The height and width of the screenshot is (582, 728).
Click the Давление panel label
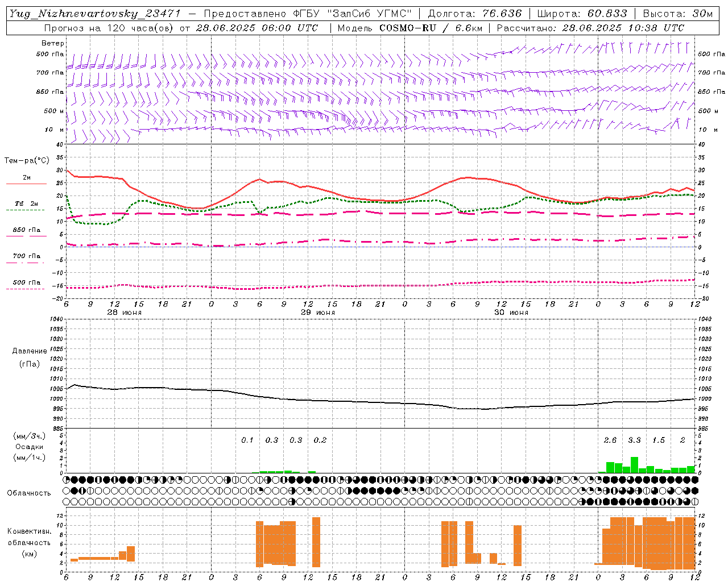(30, 351)
